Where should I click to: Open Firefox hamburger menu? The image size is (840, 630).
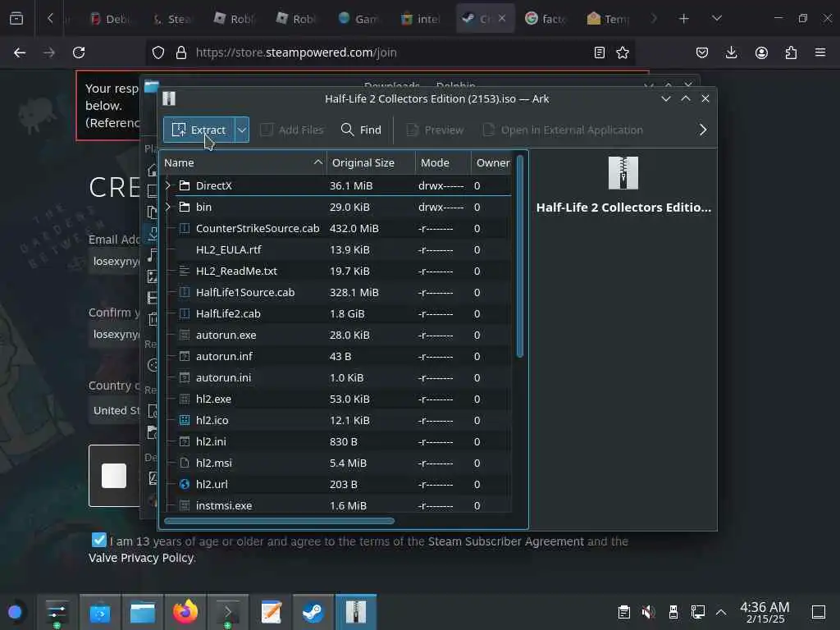click(820, 52)
